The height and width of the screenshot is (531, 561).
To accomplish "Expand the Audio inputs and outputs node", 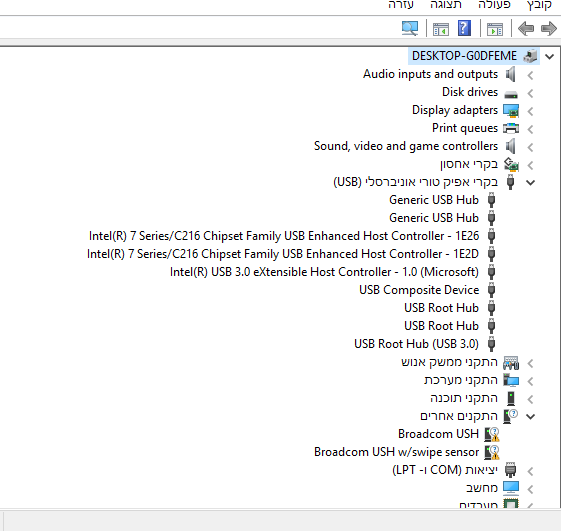I will click(530, 75).
